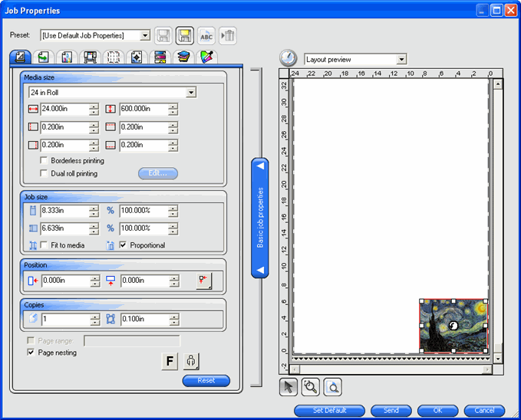The image size is (521, 420).
Task: Click the OK button
Action: pyautogui.click(x=437, y=411)
